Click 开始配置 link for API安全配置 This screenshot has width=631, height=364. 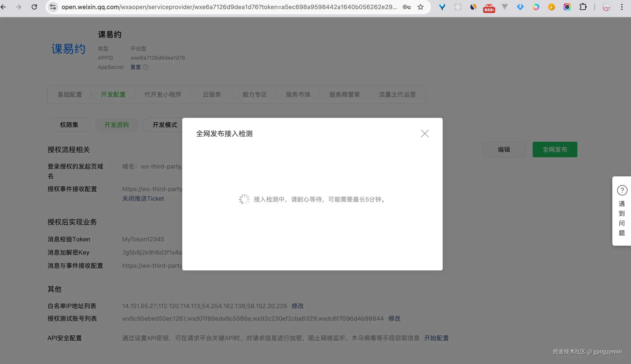[x=436, y=338]
